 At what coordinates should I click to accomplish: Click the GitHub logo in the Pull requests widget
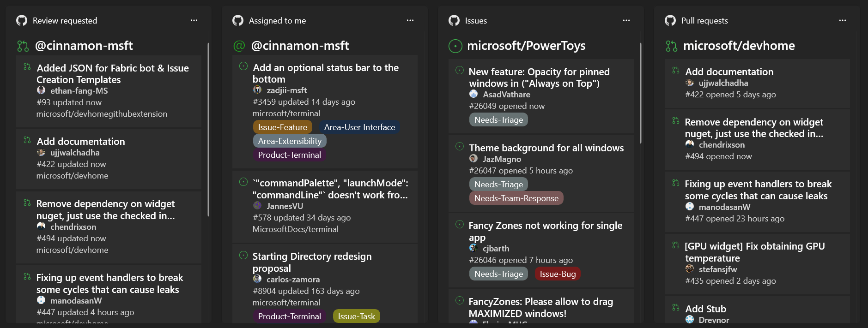pyautogui.click(x=669, y=20)
